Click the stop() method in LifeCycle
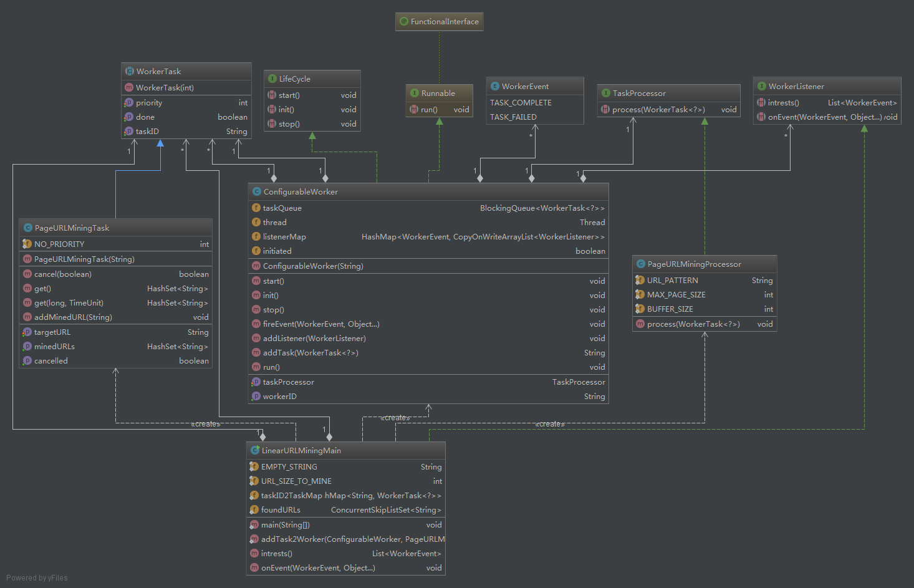Screen dimensions: 914x588 click(x=312, y=123)
